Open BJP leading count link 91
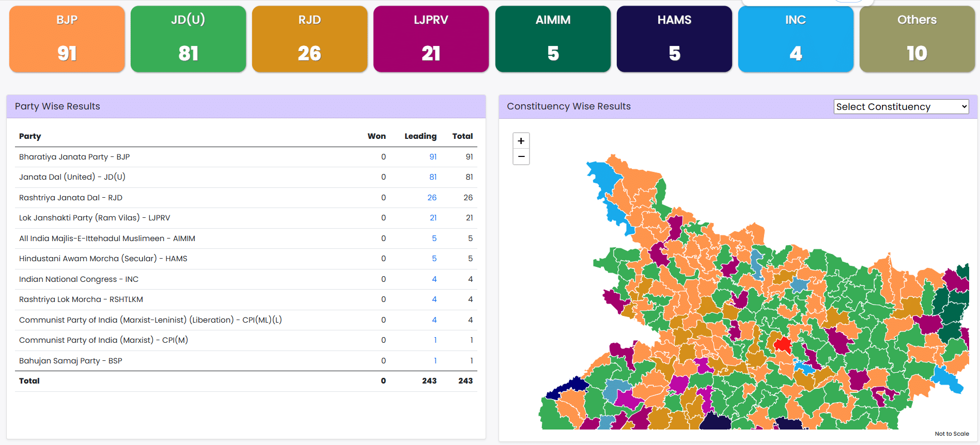The height and width of the screenshot is (445, 980). pos(433,157)
